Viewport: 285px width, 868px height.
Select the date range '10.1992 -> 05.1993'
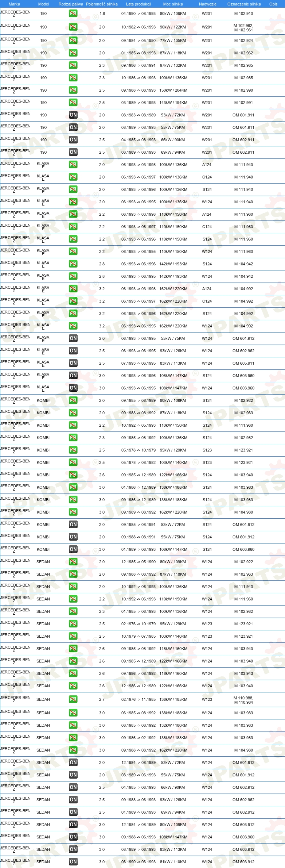[x=138, y=425]
